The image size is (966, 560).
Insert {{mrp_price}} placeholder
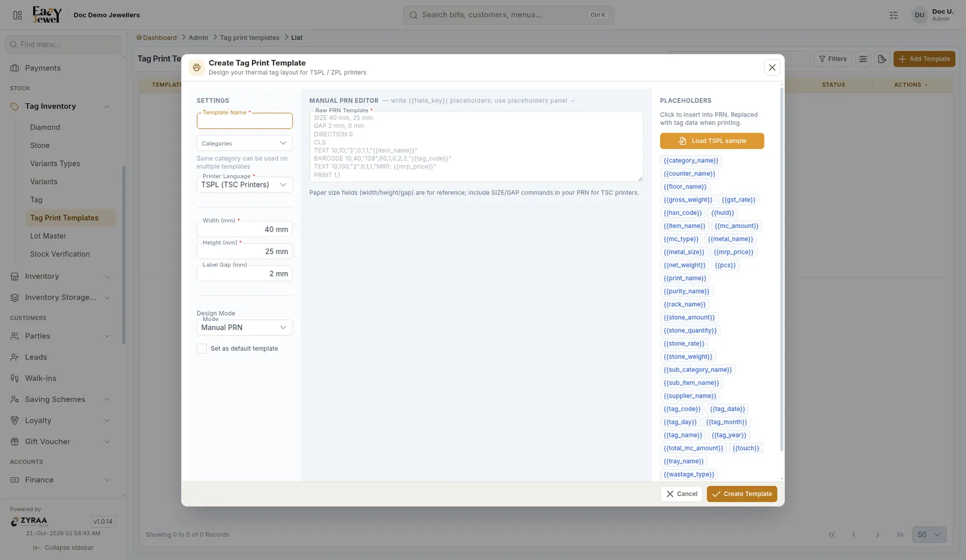[x=734, y=252]
